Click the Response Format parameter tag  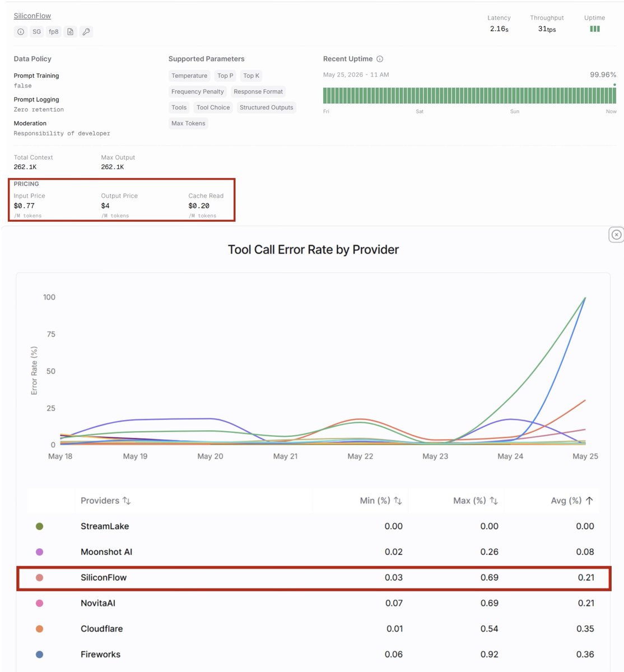(x=258, y=91)
